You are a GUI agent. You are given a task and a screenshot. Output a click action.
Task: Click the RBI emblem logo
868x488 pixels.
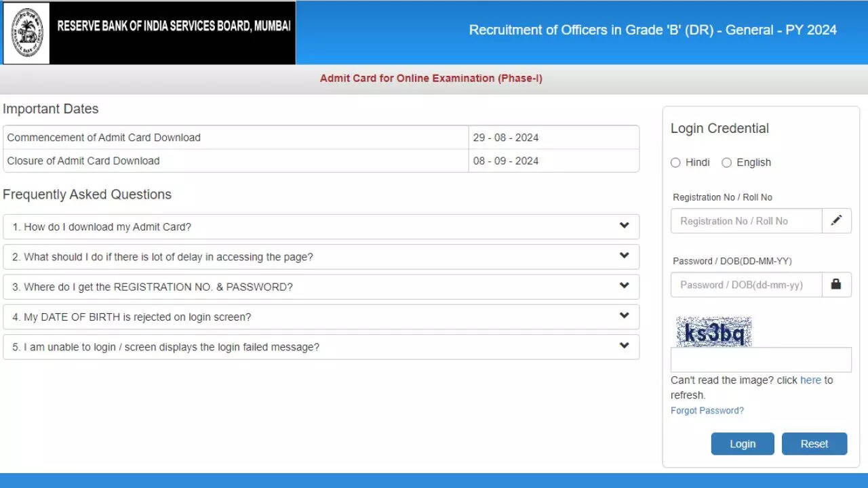pos(27,33)
